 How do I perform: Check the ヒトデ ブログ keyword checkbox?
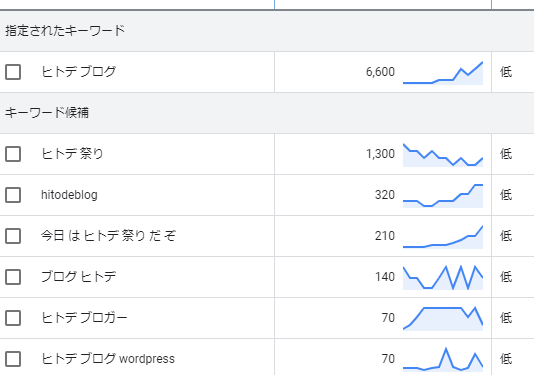pos(13,72)
